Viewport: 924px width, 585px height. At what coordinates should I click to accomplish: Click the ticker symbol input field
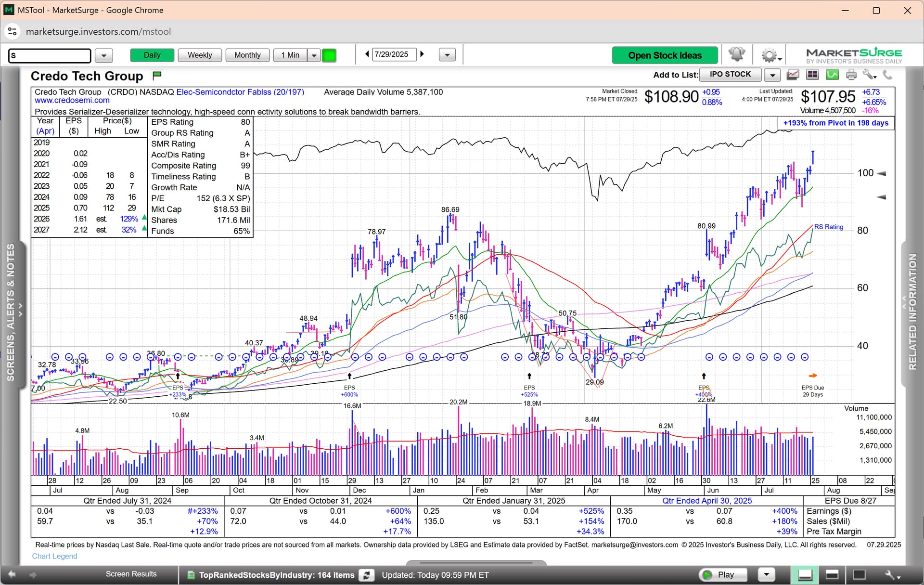pyautogui.click(x=50, y=55)
